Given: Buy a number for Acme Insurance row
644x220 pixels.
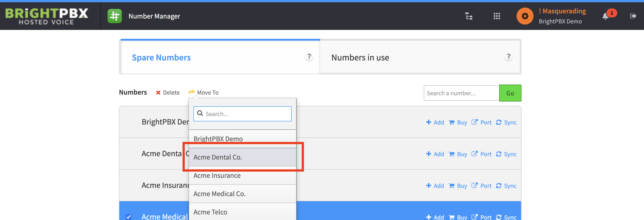Looking at the screenshot, I should (x=458, y=186).
